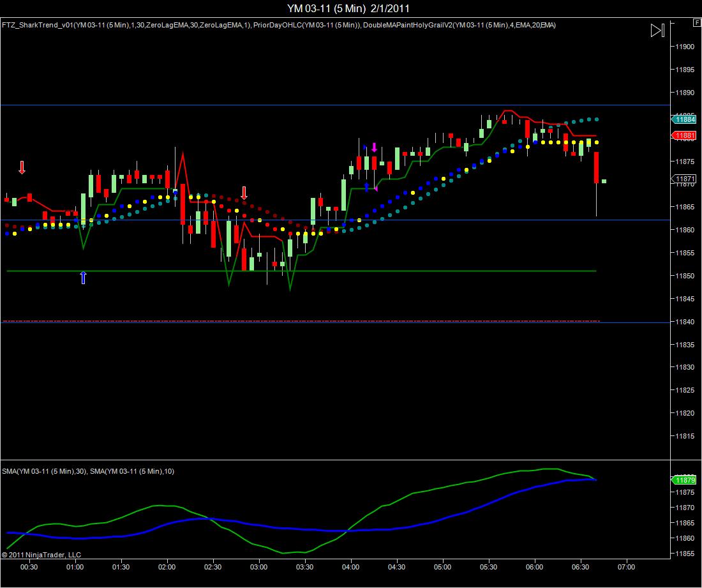The image size is (702, 588).
Task: Click the 11855 label in SMA panel axis
Action: click(685, 554)
